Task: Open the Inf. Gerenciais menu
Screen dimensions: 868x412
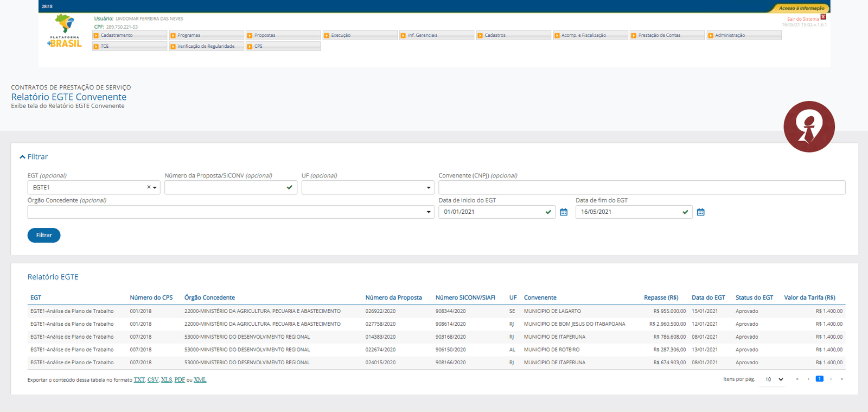Action: (437, 35)
